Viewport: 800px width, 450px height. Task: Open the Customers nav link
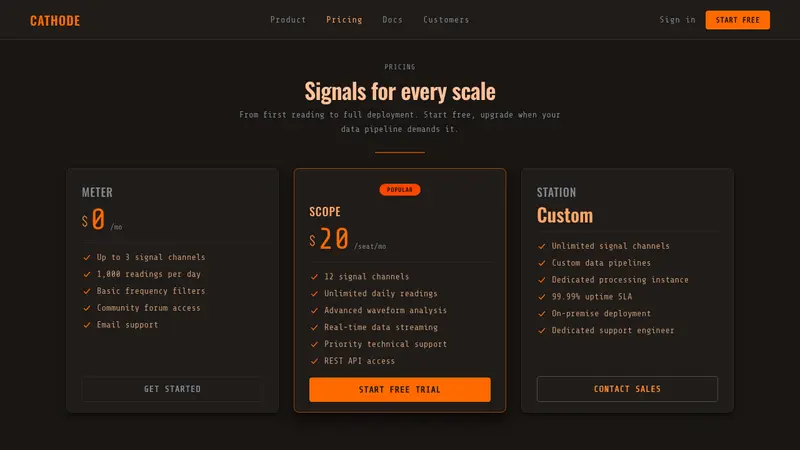click(446, 20)
